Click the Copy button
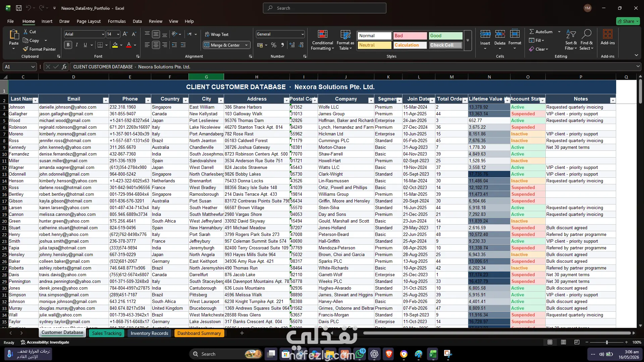 [31, 41]
